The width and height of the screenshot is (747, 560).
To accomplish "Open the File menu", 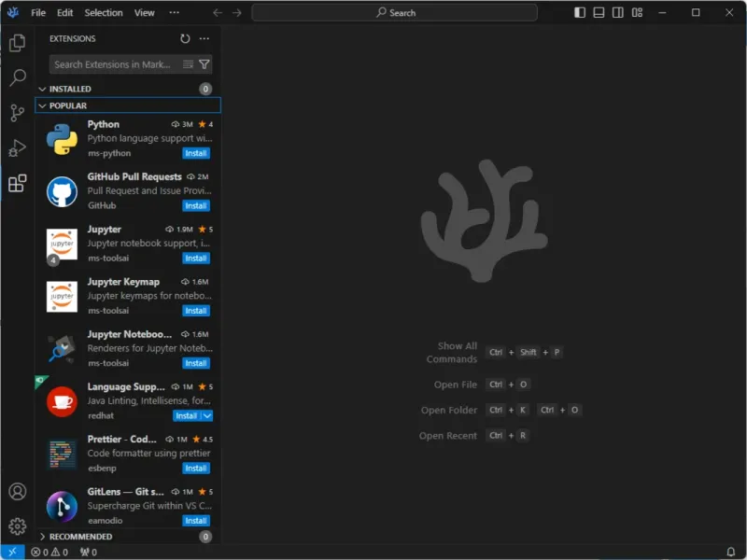I will click(x=38, y=13).
